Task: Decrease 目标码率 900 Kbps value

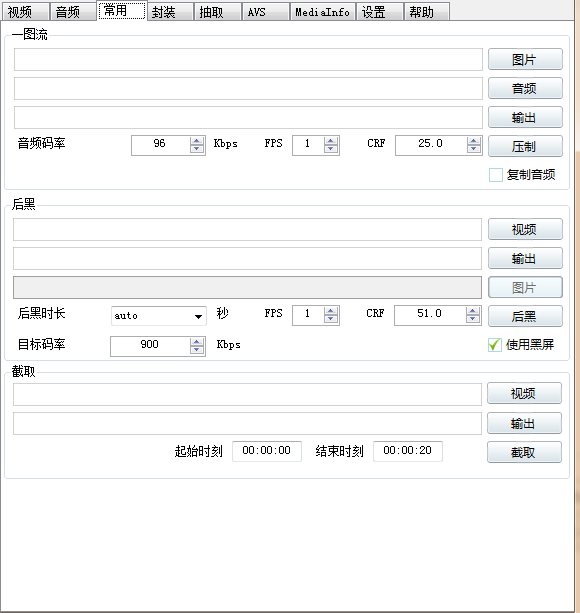Action: [x=197, y=350]
